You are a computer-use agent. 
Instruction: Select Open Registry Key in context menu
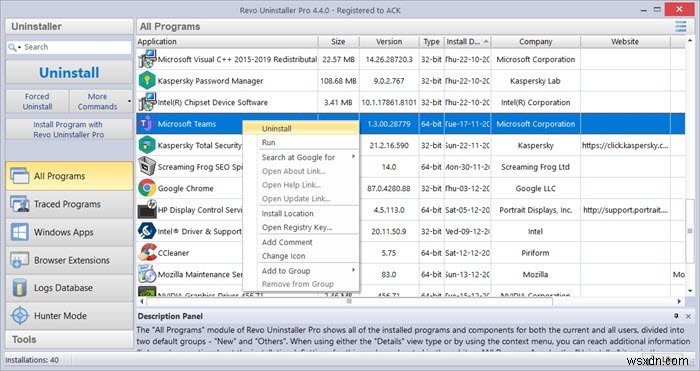302,227
